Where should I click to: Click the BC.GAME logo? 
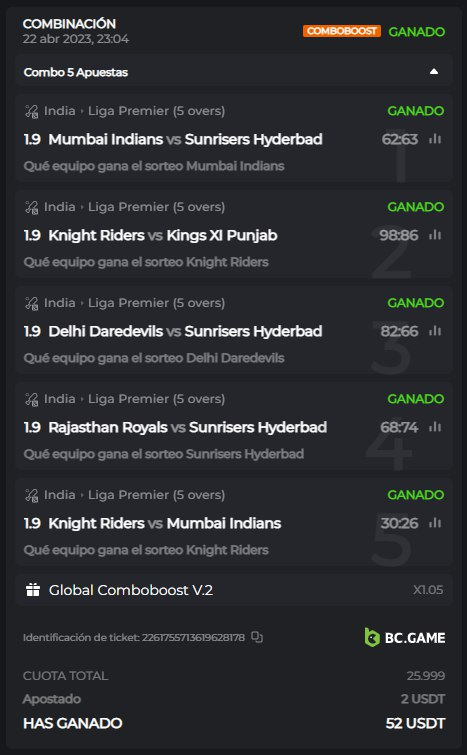pyautogui.click(x=404, y=638)
